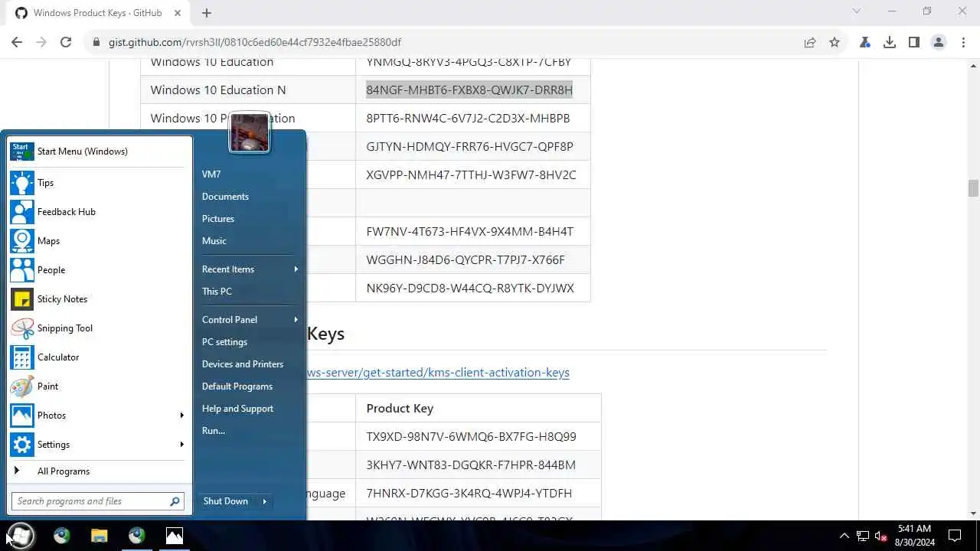This screenshot has height=551, width=980.
Task: Open the People app icon
Action: pyautogui.click(x=22, y=270)
